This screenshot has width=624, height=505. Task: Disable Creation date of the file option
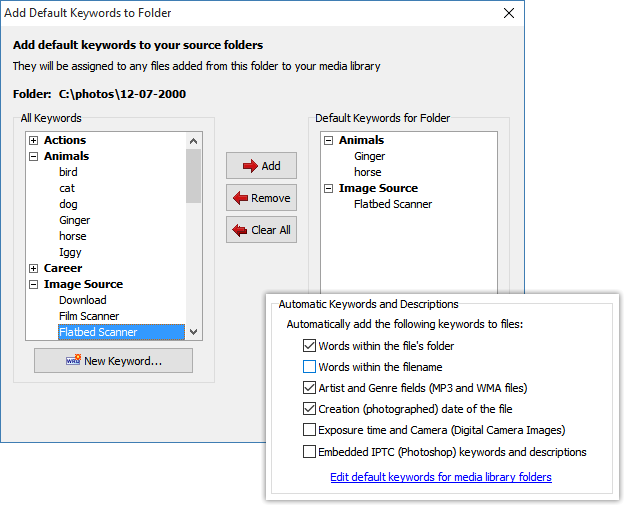[310, 409]
